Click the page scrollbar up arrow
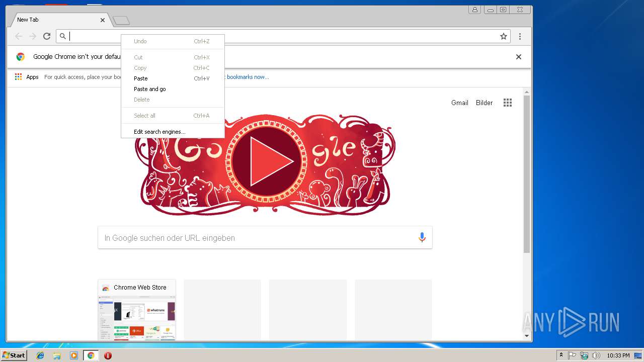The image size is (644, 362). 527,92
